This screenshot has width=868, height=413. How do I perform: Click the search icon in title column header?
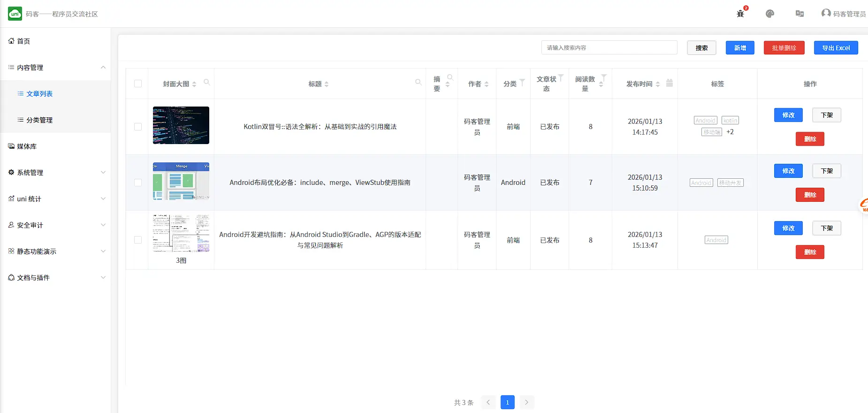418,82
